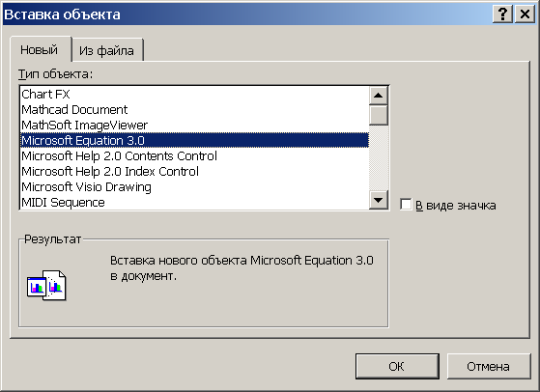
Task: Click the list scroll down arrow
Action: coord(378,200)
